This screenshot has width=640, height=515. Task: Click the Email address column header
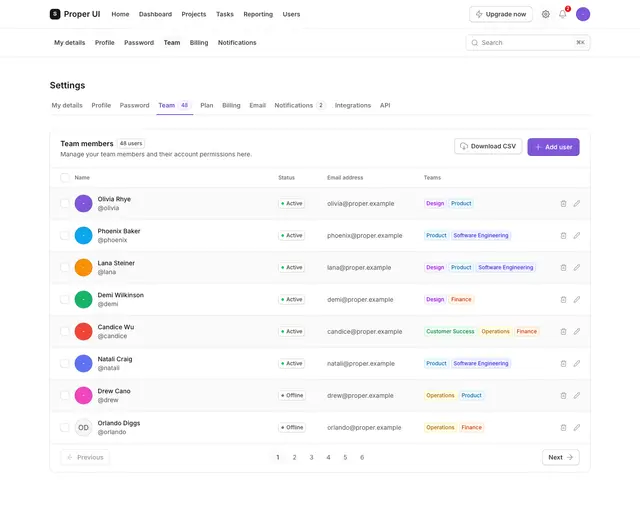(344, 178)
